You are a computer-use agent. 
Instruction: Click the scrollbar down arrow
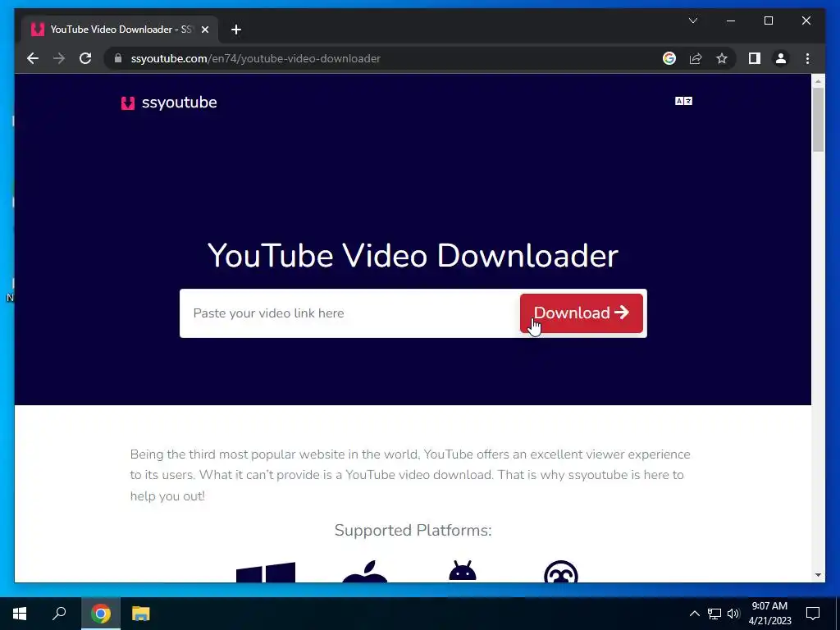[x=818, y=575]
